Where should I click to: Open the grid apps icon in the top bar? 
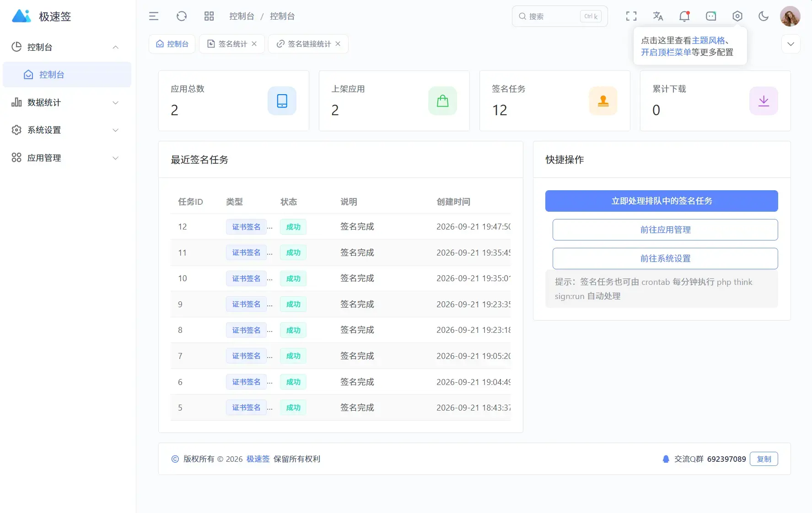pyautogui.click(x=209, y=16)
